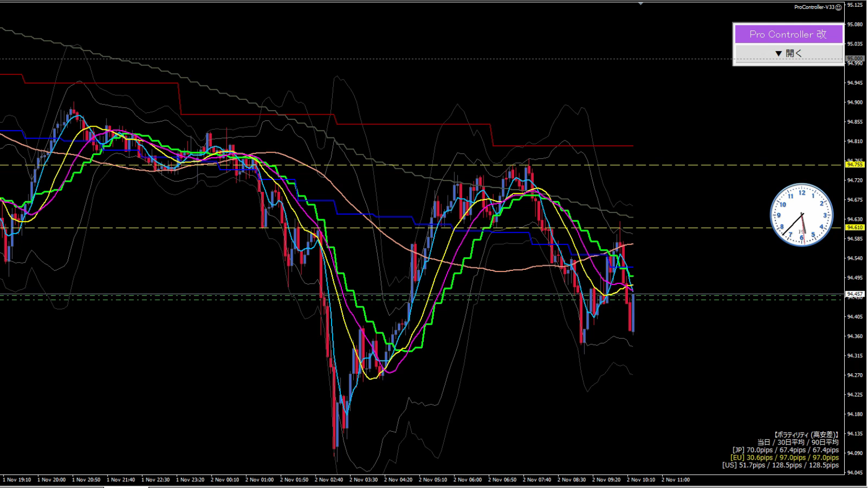Click the 当日 / 30日平均 / 90日平均 text line

[798, 442]
